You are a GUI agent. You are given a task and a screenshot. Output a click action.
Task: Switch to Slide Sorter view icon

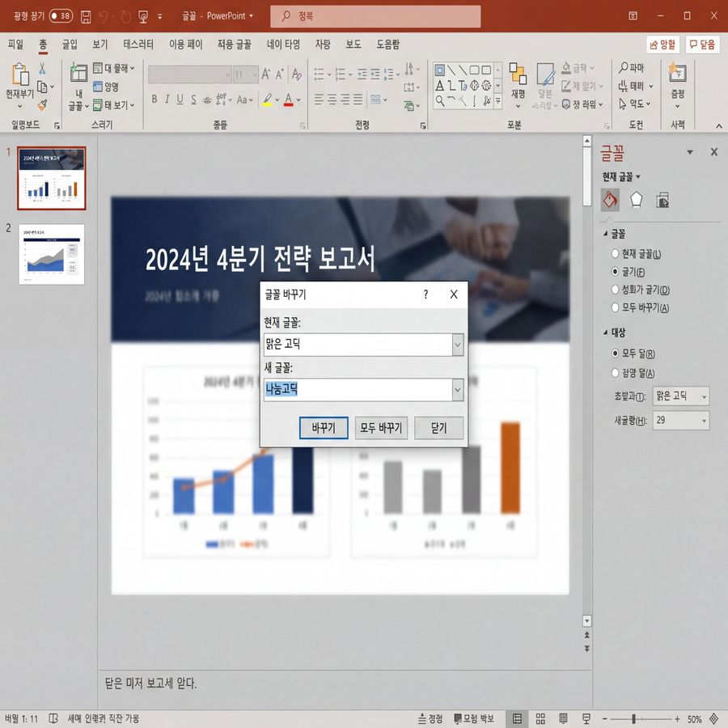[x=540, y=718]
